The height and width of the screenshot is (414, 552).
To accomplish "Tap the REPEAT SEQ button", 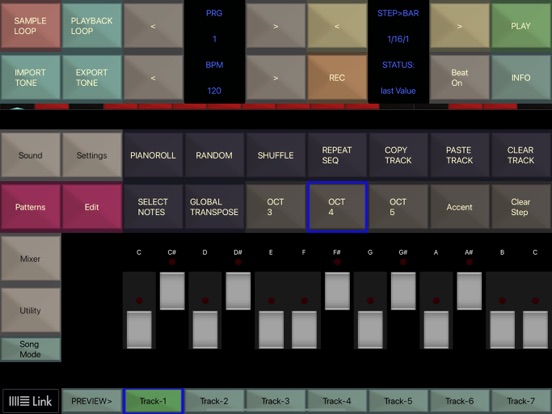I will [337, 155].
